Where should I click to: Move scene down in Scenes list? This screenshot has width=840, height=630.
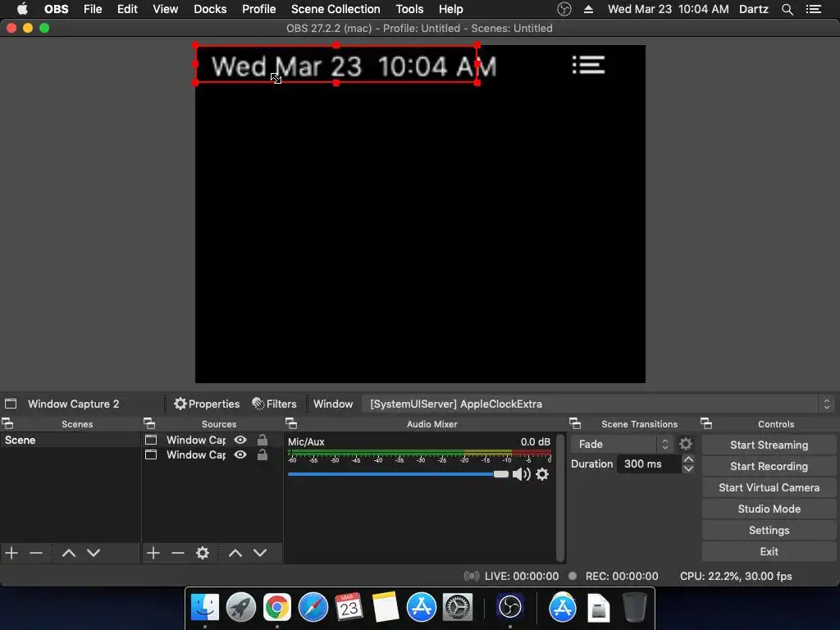(x=94, y=553)
